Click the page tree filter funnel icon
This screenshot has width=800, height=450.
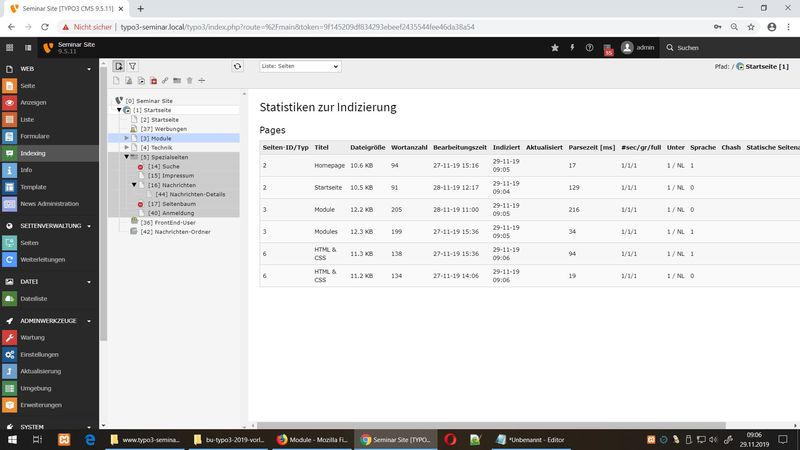132,66
